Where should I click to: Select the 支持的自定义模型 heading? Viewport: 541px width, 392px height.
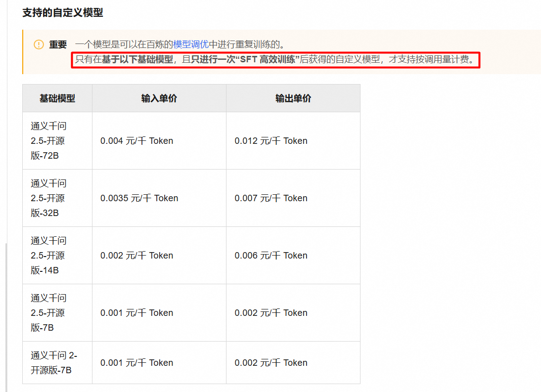click(x=63, y=13)
